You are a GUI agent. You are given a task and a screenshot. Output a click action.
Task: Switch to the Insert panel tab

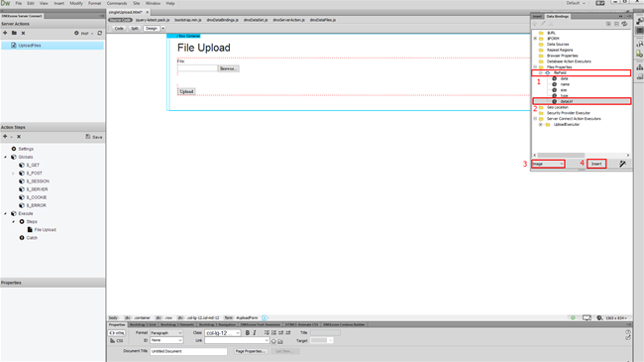pos(537,17)
